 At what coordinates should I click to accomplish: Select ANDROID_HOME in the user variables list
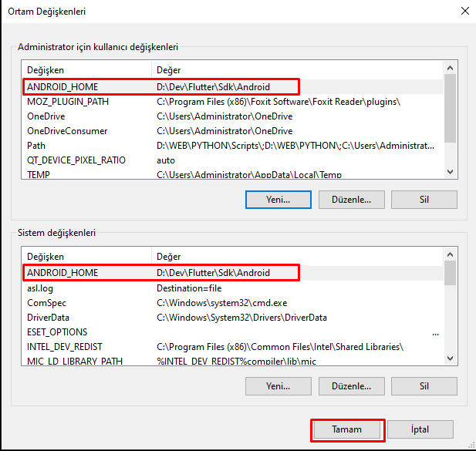point(63,87)
